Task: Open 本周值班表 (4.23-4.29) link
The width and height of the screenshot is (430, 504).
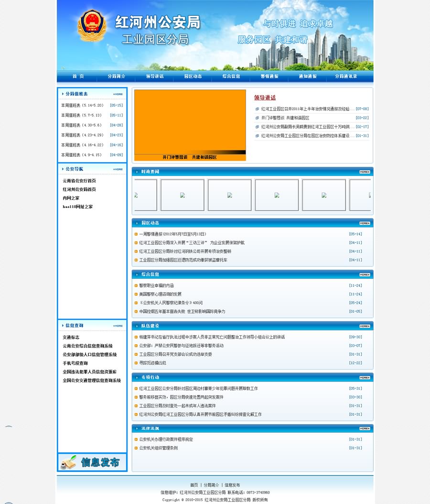Action: click(83, 135)
